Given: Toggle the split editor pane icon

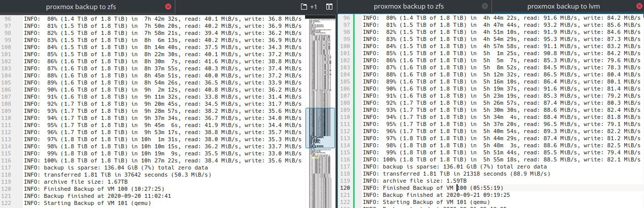Looking at the screenshot, I should click(329, 7).
